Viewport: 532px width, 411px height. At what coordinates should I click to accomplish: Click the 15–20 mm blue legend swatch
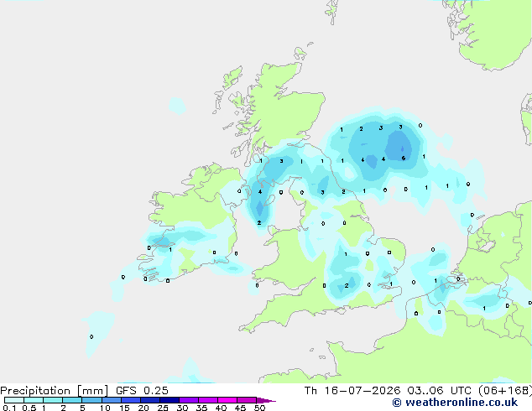click(131, 400)
